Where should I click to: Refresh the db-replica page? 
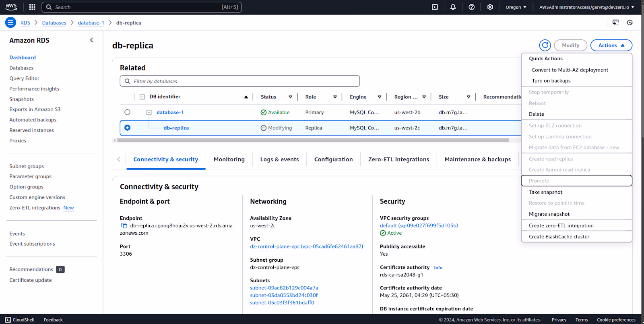(x=545, y=45)
